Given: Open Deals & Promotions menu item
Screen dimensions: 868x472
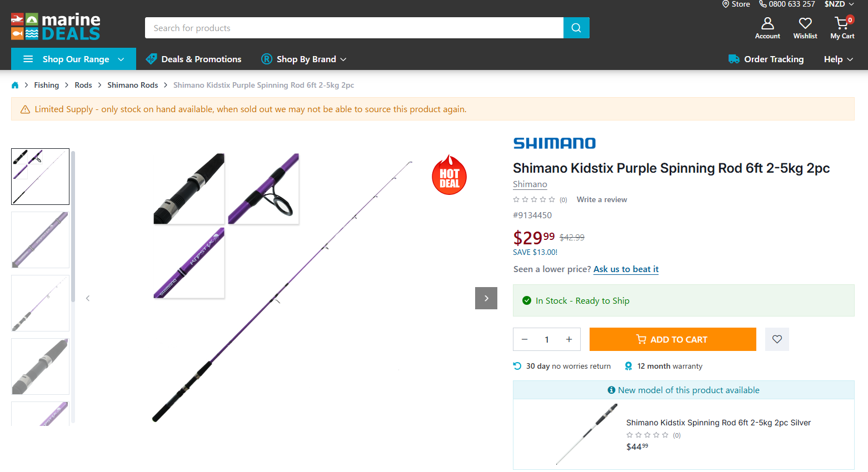Looking at the screenshot, I should pyautogui.click(x=193, y=59).
